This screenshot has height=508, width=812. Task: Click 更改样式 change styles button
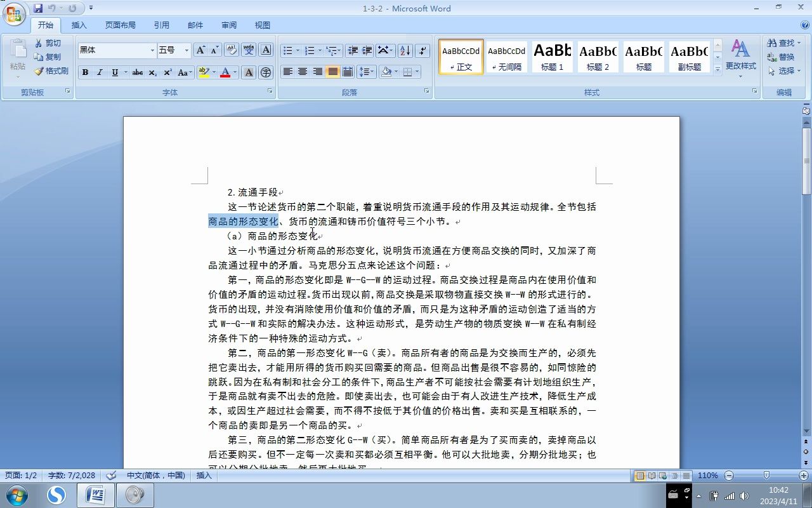(740, 58)
